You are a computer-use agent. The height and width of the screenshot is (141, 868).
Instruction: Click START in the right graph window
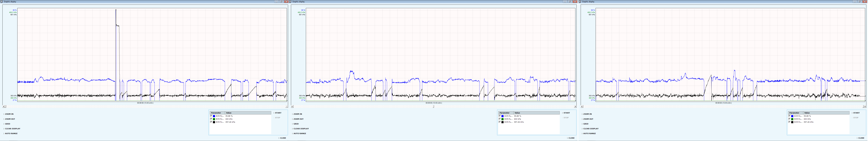[857, 113]
